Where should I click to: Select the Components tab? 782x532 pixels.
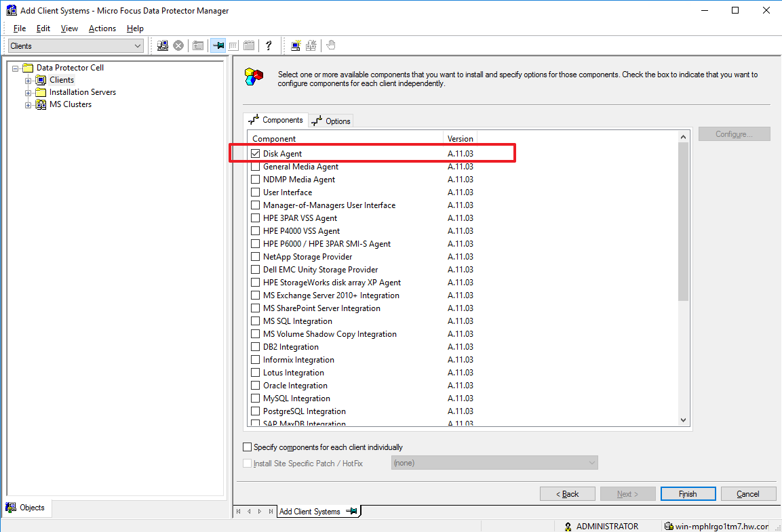(x=276, y=120)
